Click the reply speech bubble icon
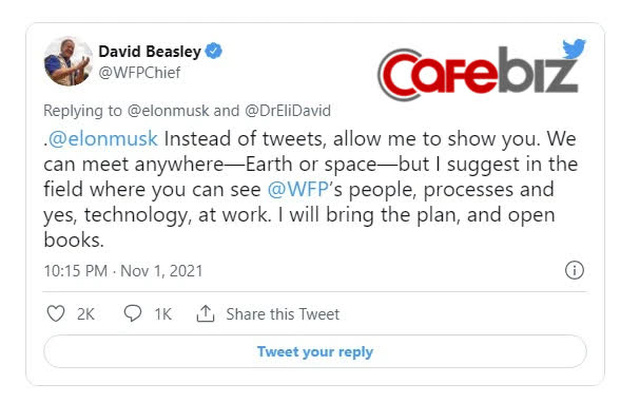The height and width of the screenshot is (403, 640). pos(133,314)
